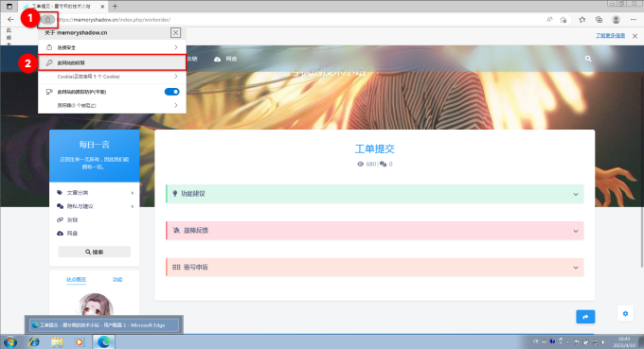
Task: Dismiss the info bar with its X
Action: pos(635,36)
